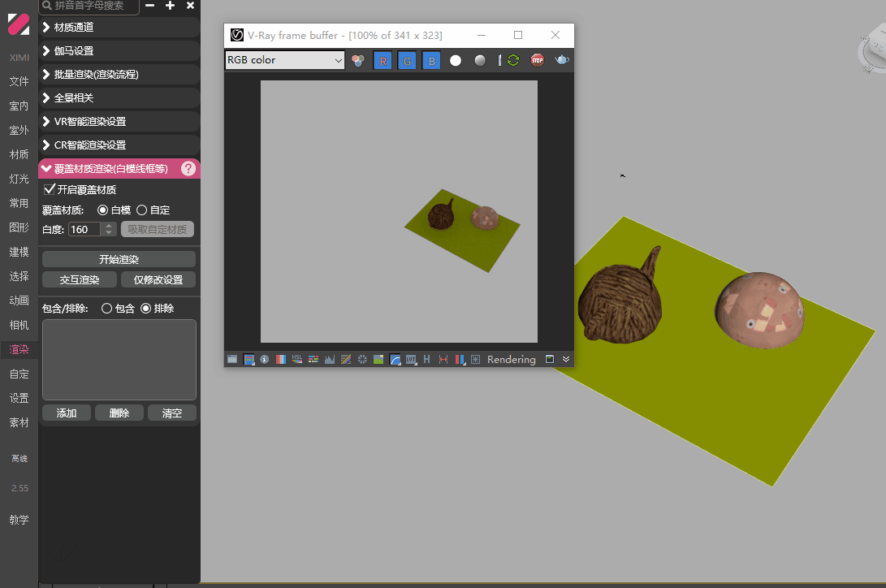This screenshot has width=886, height=588.
Task: Select the 排除 radio button
Action: (x=146, y=309)
